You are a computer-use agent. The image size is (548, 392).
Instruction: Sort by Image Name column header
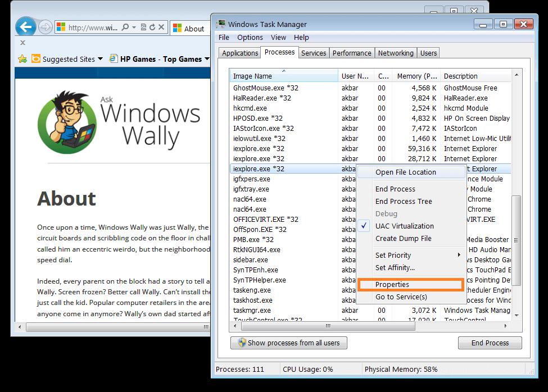284,76
